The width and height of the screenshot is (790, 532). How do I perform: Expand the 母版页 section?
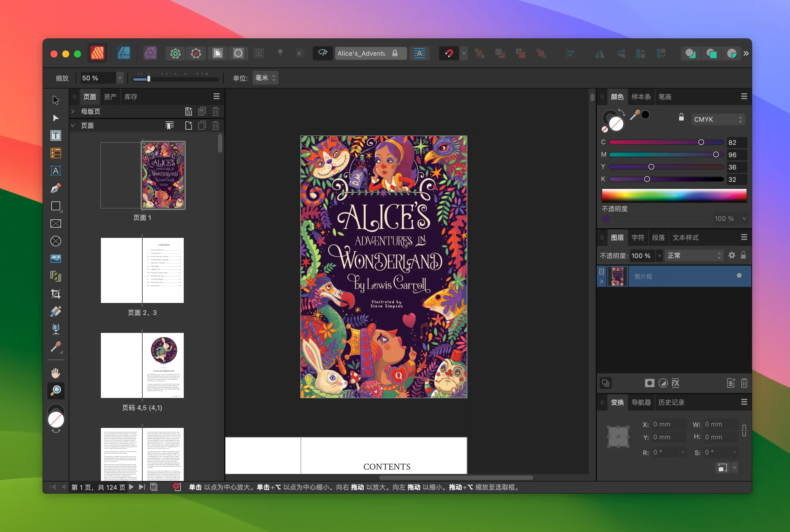tap(73, 111)
